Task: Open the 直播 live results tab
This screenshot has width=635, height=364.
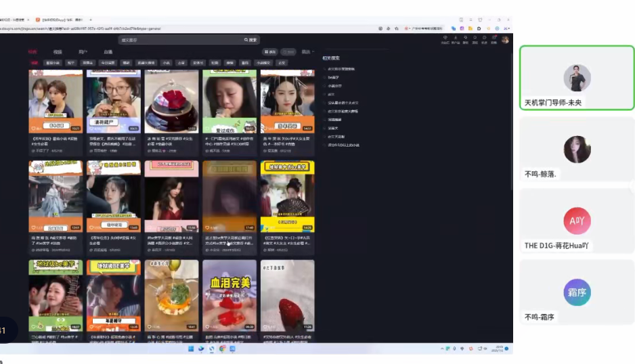Action: pyautogui.click(x=108, y=51)
